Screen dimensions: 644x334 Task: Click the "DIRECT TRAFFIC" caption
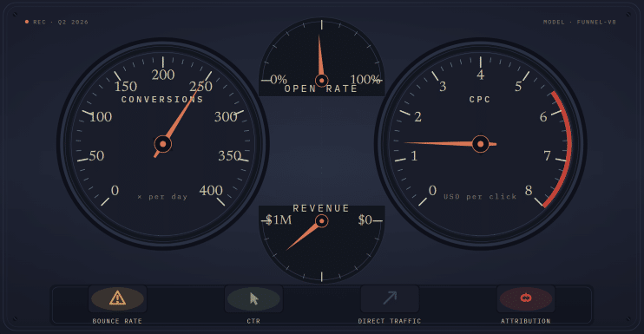tap(390, 321)
